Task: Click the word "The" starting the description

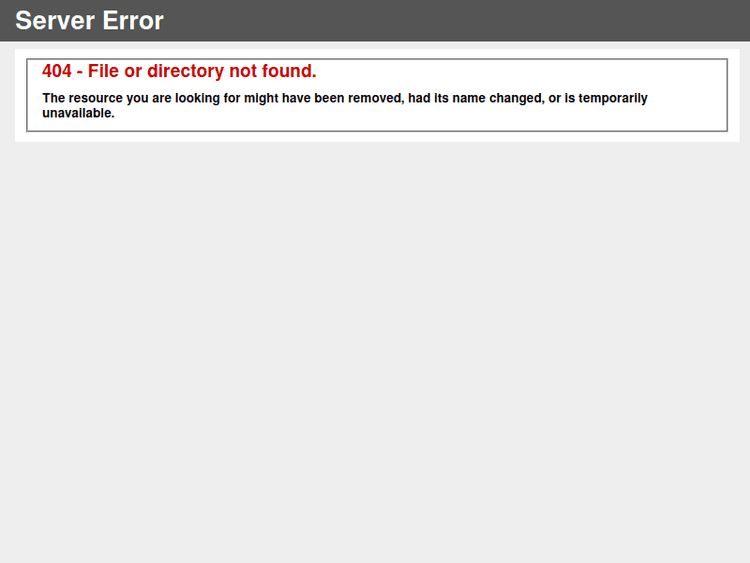Action: click(x=54, y=98)
